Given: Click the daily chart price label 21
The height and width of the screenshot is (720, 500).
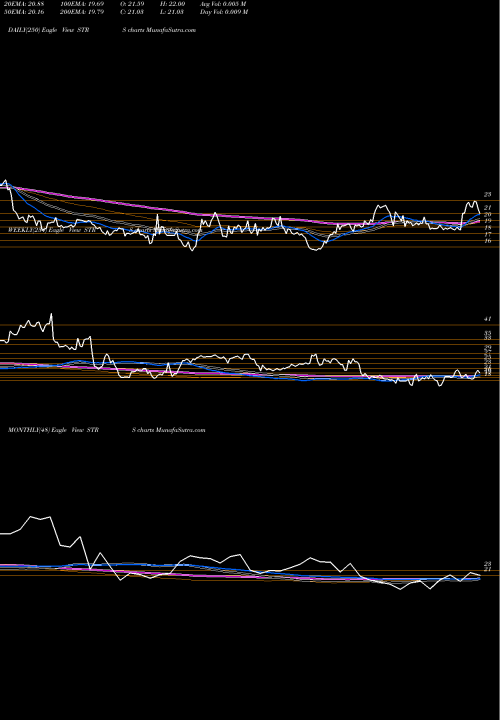Looking at the screenshot, I should pos(488,208).
